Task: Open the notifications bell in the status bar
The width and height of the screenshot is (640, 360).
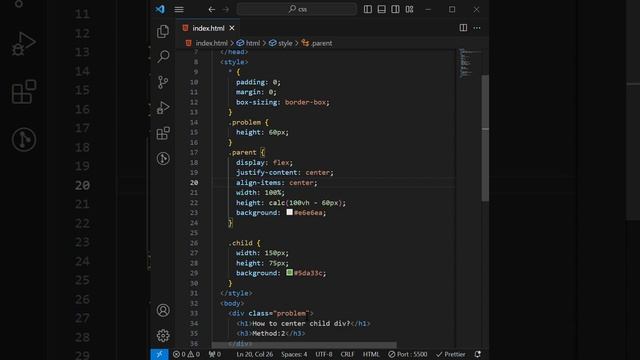Action: 478,354
